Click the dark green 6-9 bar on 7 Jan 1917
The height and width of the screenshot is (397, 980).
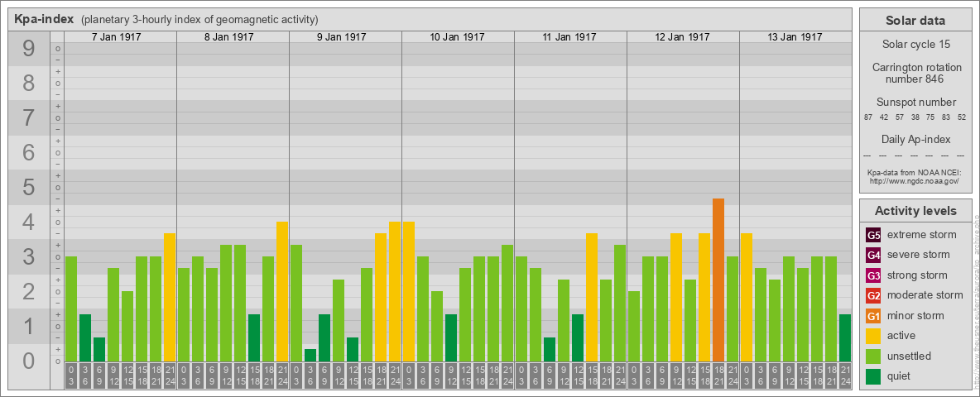pos(99,350)
